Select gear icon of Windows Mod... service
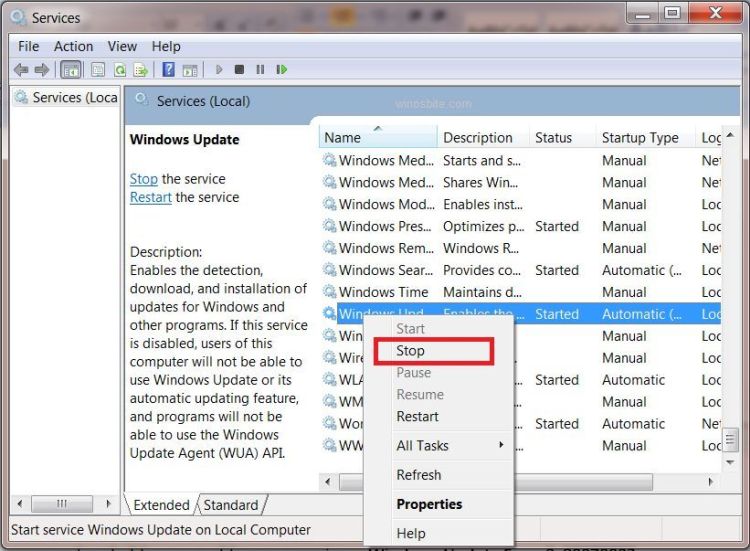This screenshot has height=551, width=750. pos(330,203)
